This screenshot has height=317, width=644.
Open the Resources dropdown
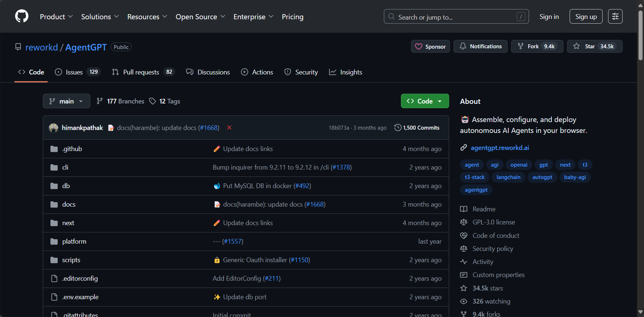[147, 17]
